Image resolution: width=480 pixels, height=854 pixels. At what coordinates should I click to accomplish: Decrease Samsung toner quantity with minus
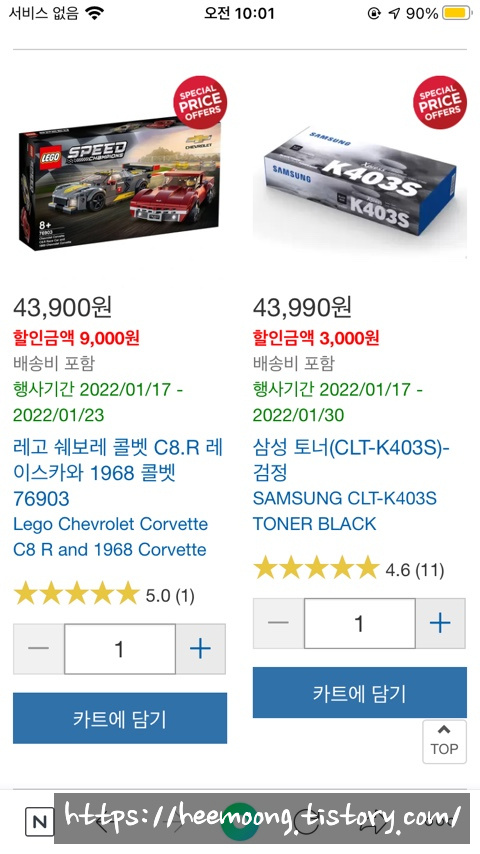pos(278,623)
